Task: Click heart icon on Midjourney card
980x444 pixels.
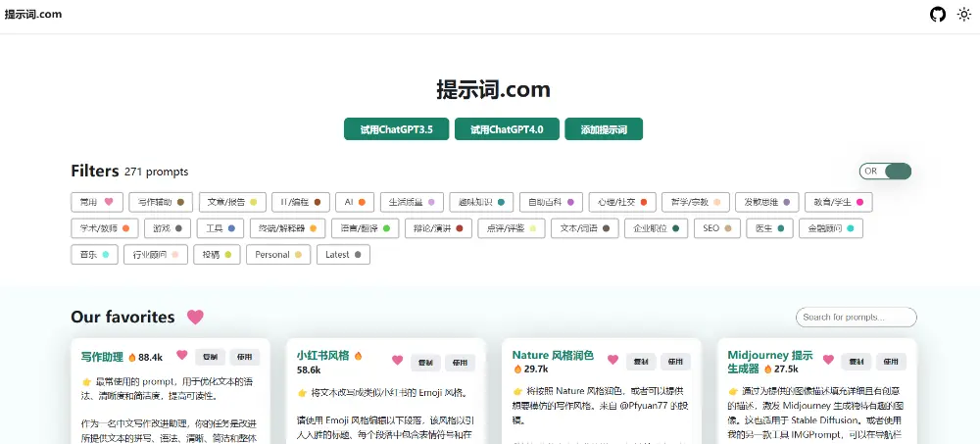Action: click(828, 360)
